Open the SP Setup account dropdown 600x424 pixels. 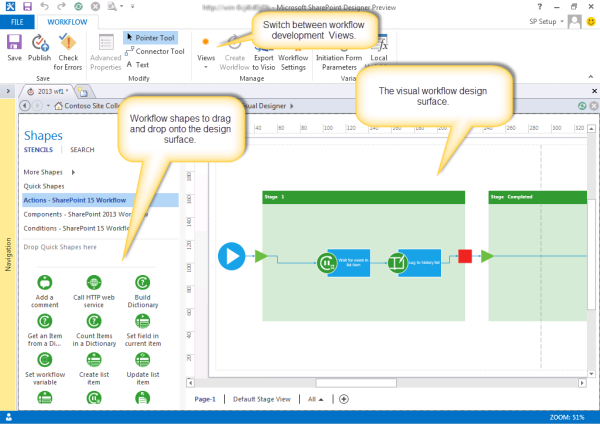(546, 21)
